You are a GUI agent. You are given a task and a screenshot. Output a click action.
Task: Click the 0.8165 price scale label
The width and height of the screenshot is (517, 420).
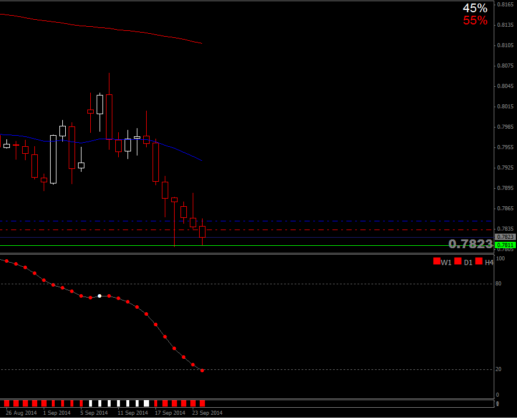505,5
